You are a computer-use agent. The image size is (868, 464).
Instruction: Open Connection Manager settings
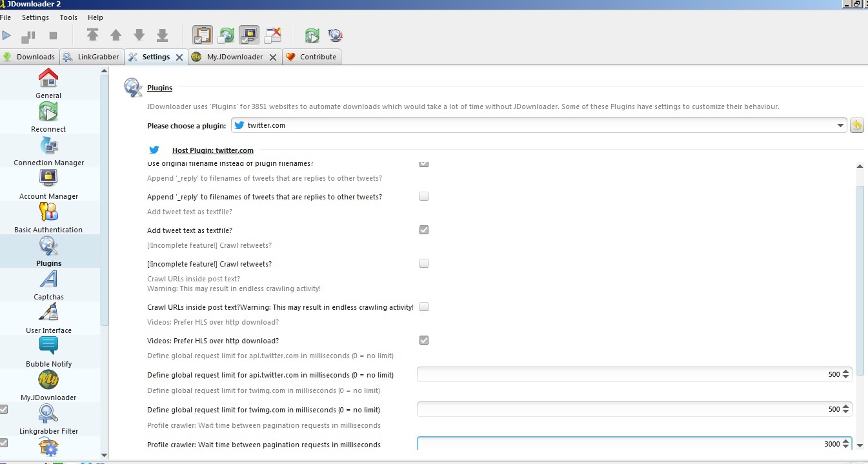click(49, 151)
